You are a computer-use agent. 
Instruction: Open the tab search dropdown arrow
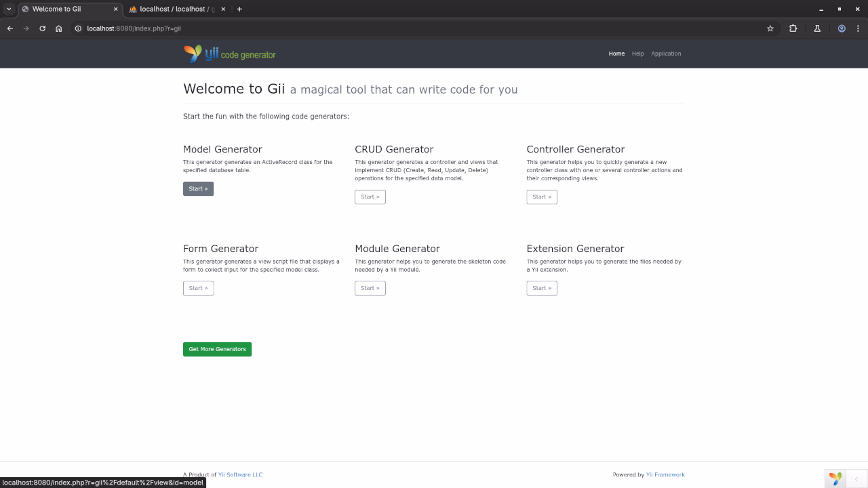click(9, 9)
